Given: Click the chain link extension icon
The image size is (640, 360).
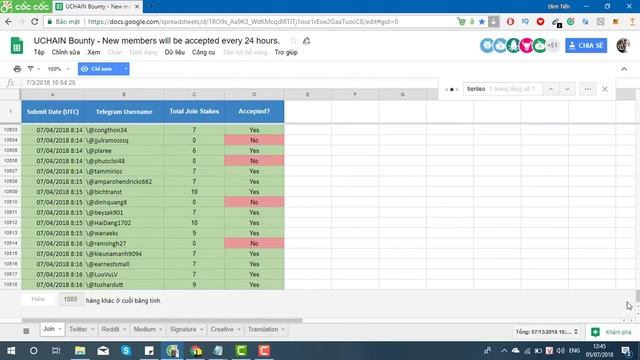Looking at the screenshot, I should click(x=556, y=22).
